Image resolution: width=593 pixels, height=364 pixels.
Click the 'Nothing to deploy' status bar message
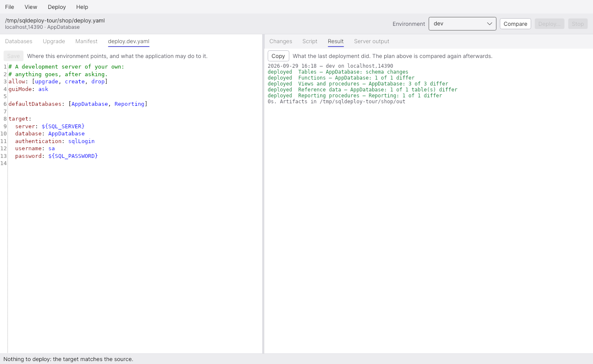[x=68, y=359]
